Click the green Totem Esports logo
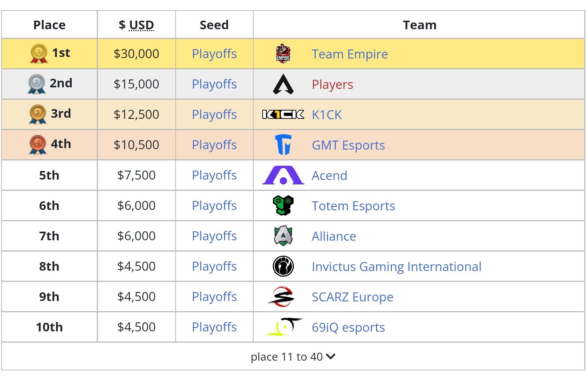Image resolution: width=588 pixels, height=382 pixels. click(283, 205)
